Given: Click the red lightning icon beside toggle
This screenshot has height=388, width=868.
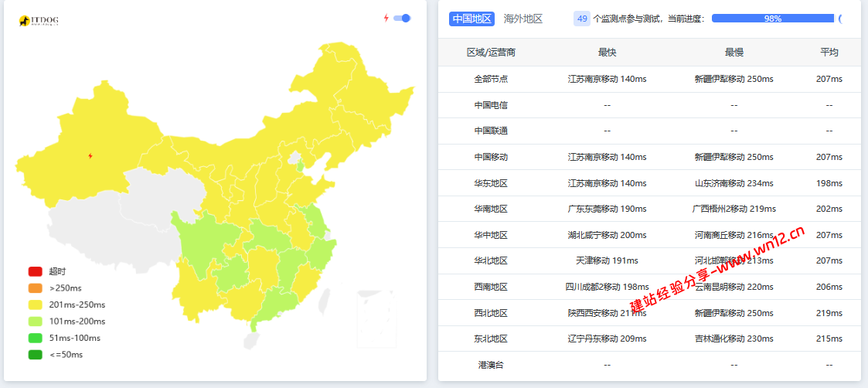Looking at the screenshot, I should tap(386, 19).
